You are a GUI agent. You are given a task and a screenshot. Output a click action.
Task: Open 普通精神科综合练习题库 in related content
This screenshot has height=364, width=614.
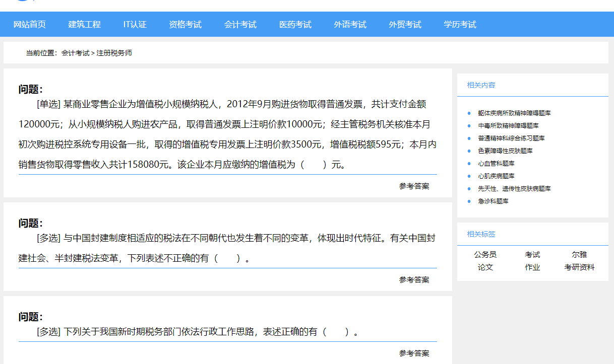512,138
